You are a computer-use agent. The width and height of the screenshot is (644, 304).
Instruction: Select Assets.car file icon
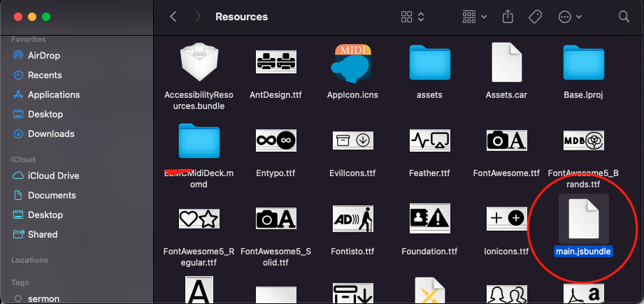point(506,62)
